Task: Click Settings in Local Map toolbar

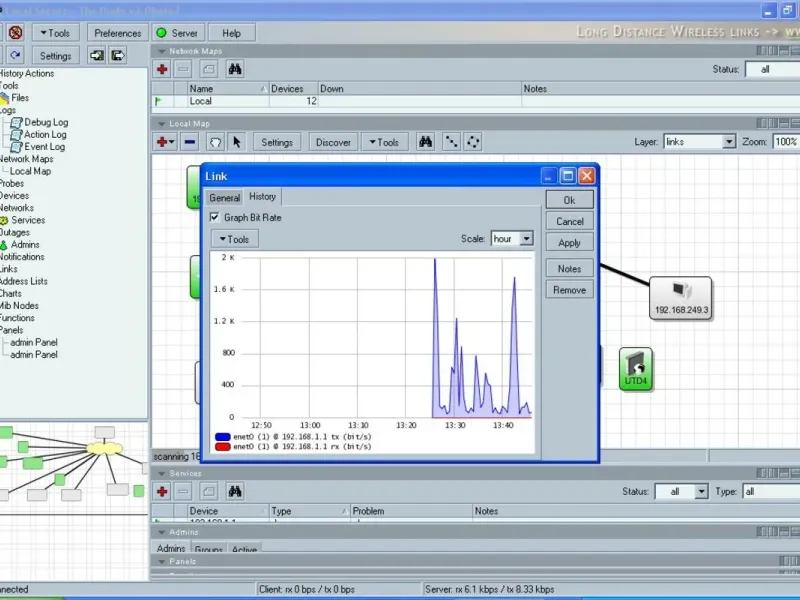Action: pos(277,142)
